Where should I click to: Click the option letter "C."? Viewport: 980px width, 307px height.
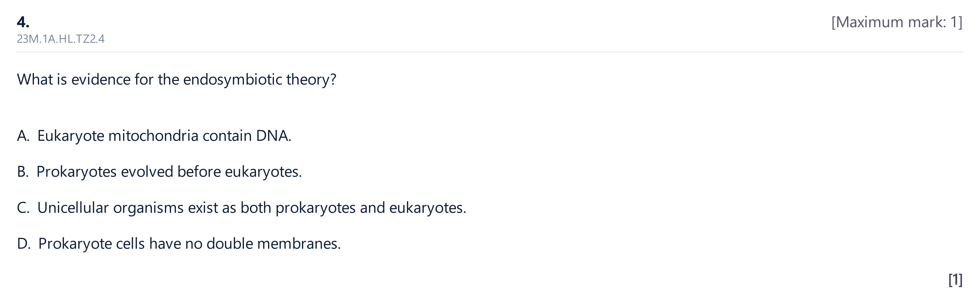coord(23,208)
